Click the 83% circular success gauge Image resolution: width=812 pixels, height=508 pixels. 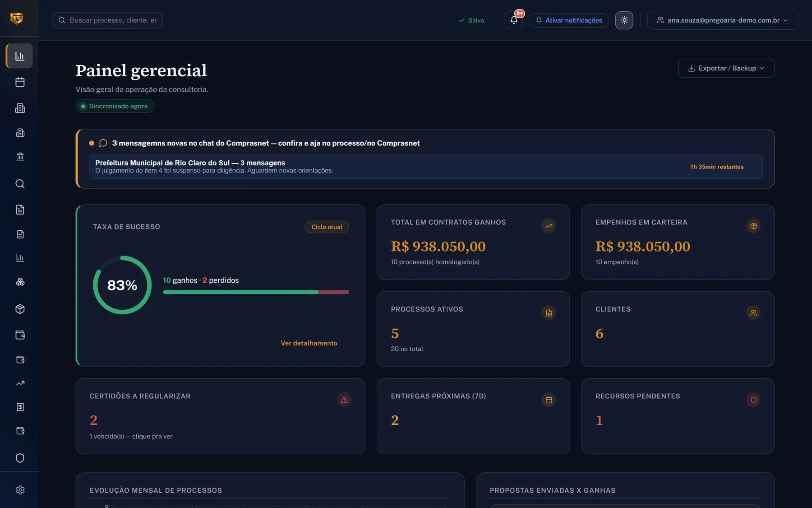click(122, 285)
